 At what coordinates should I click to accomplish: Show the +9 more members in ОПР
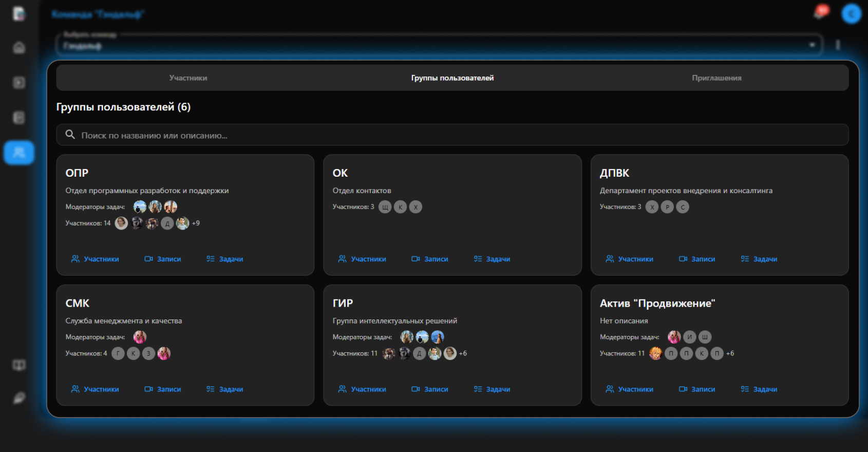click(196, 223)
